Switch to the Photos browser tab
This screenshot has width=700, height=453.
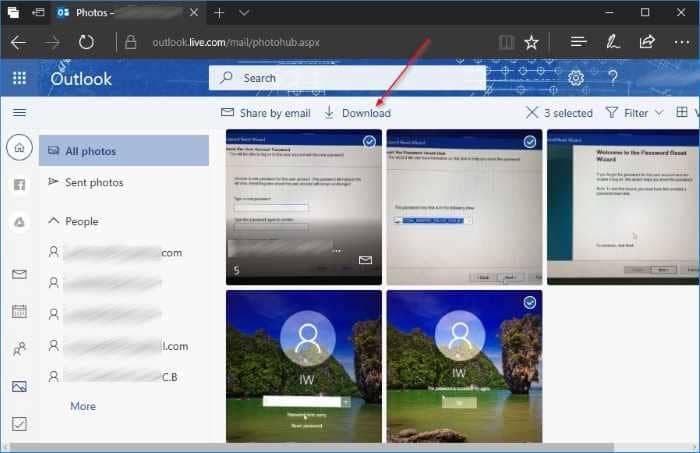(127, 12)
